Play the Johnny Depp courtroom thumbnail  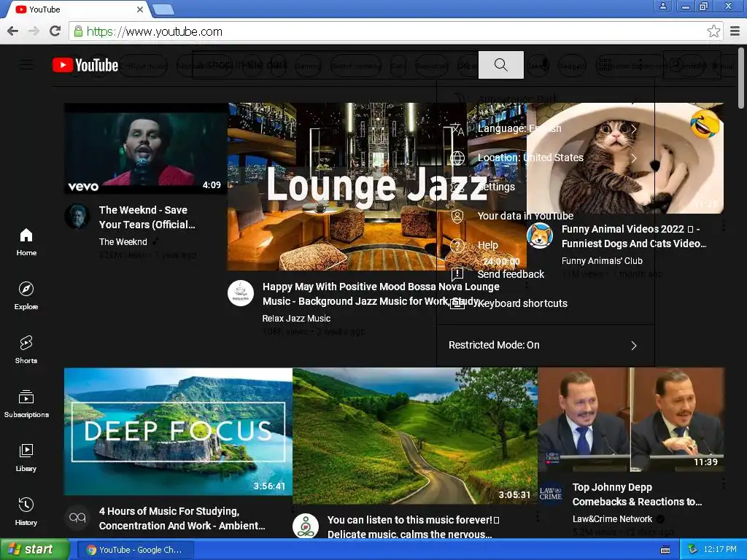click(x=631, y=419)
